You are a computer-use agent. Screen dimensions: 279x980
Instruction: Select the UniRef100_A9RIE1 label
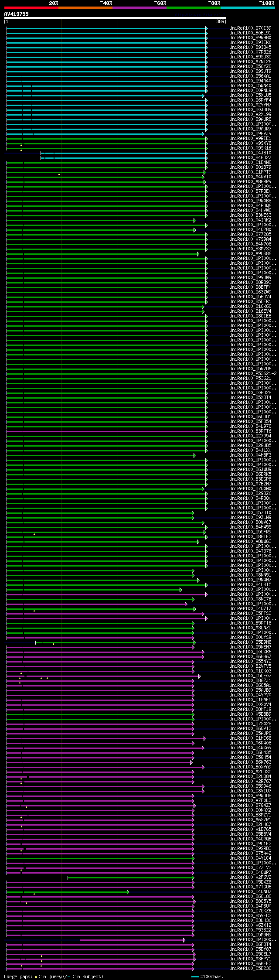coord(250,138)
